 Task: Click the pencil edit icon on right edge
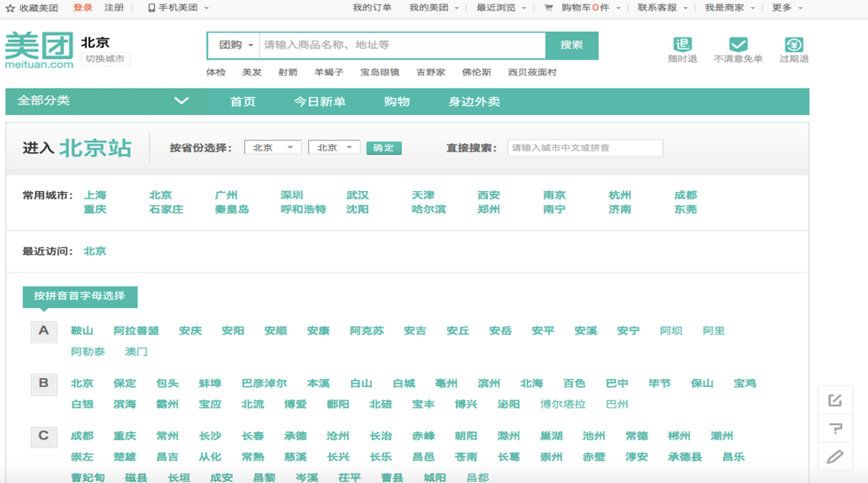[835, 457]
